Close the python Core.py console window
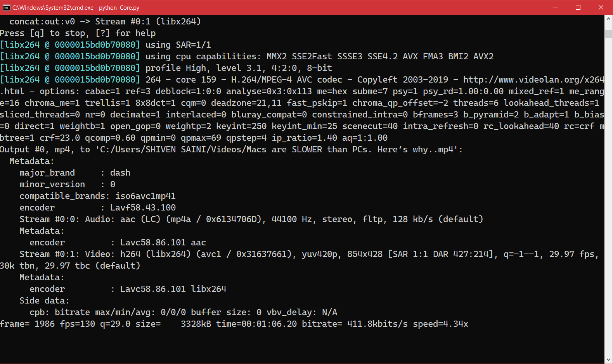 tap(601, 7)
